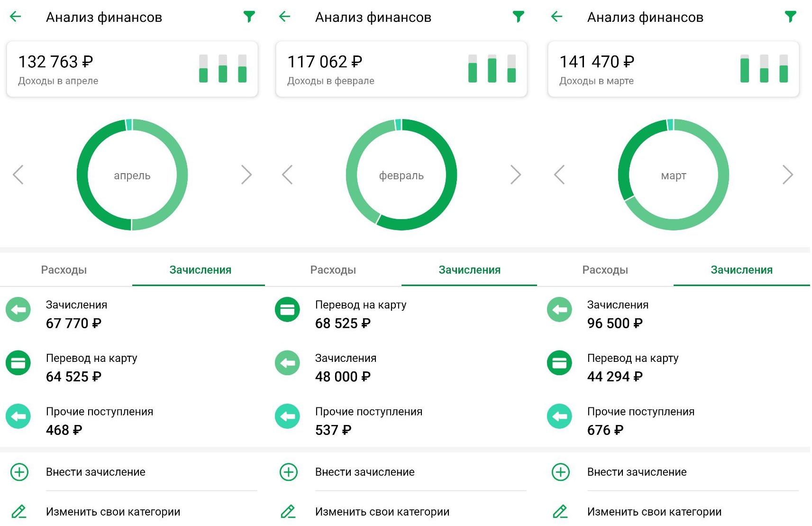Switch to the Расходы tab on the February screen
The height and width of the screenshot is (526, 812).
point(333,270)
